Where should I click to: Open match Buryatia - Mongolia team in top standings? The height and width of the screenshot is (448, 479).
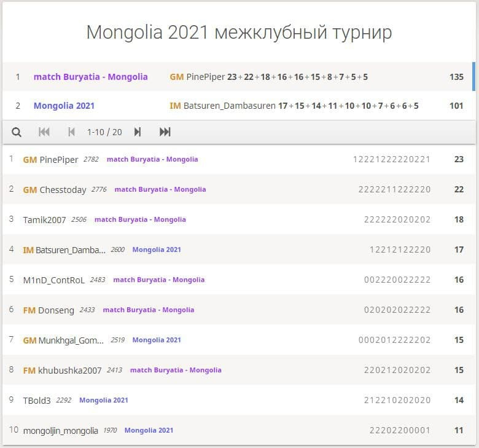coord(90,77)
